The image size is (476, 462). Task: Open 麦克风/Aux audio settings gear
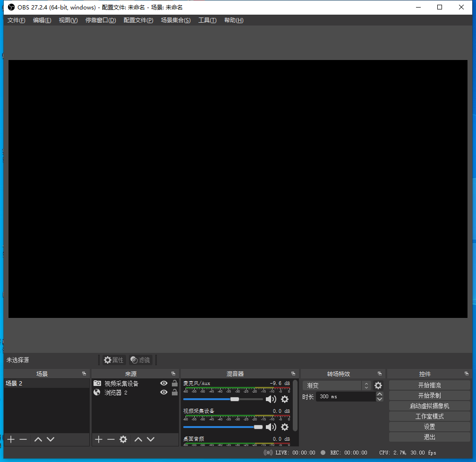coord(284,399)
